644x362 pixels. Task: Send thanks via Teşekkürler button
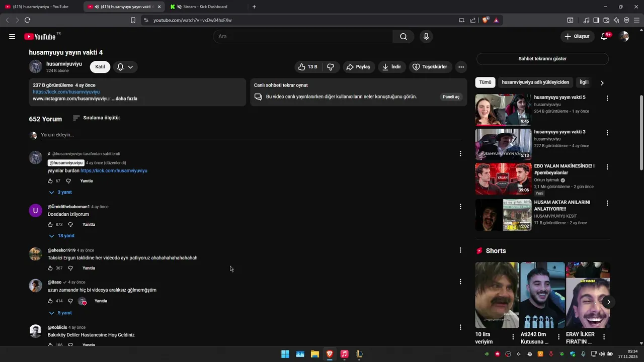(430, 67)
